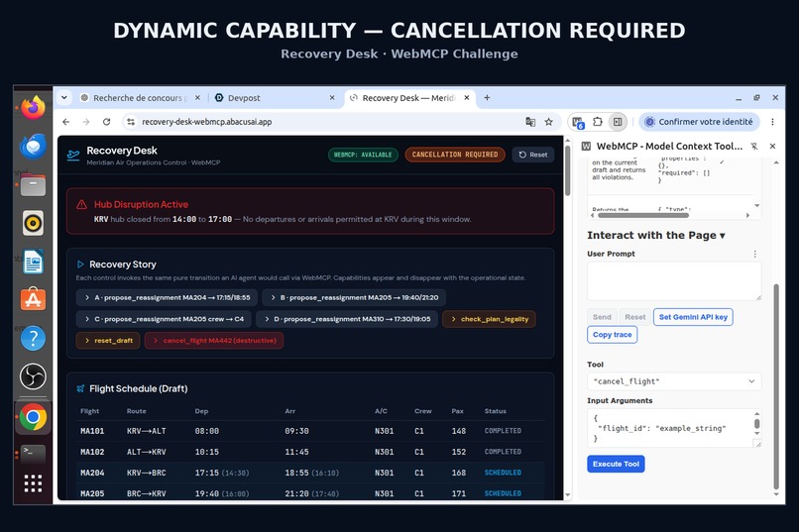
Task: Open Ubuntu Software store icon
Action: (33, 299)
